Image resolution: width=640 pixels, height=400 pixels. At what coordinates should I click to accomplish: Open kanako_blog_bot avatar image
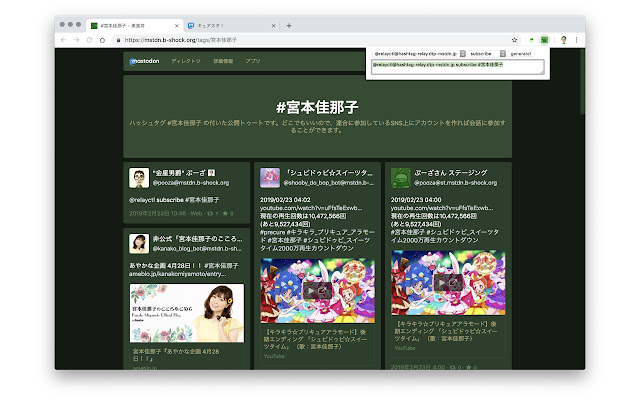139,244
